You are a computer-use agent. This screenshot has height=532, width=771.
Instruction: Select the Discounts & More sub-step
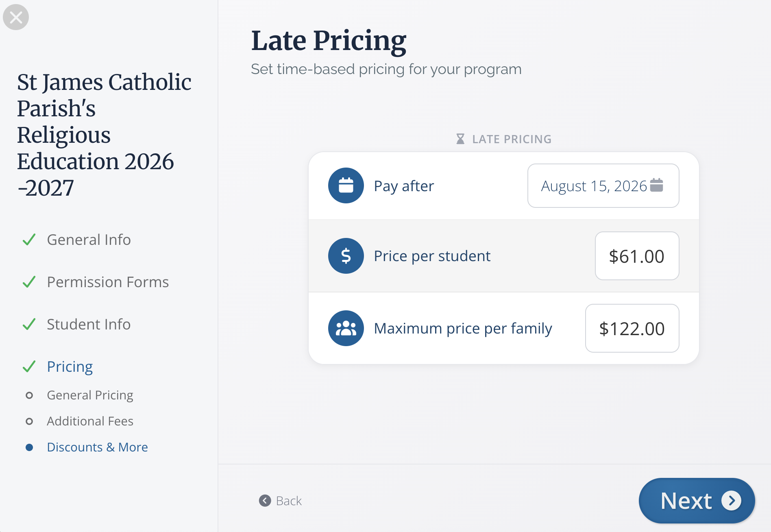pos(97,447)
